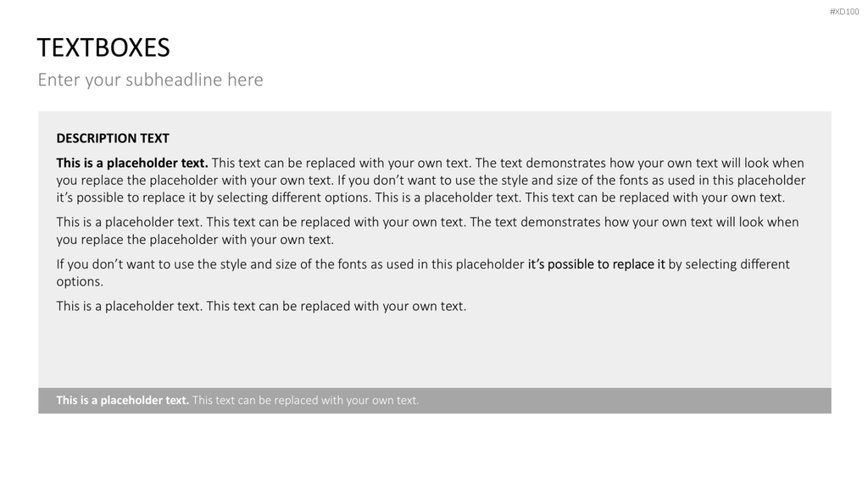The image size is (868, 488).
Task: Click the TEXTBOXES title heading
Action: (103, 47)
